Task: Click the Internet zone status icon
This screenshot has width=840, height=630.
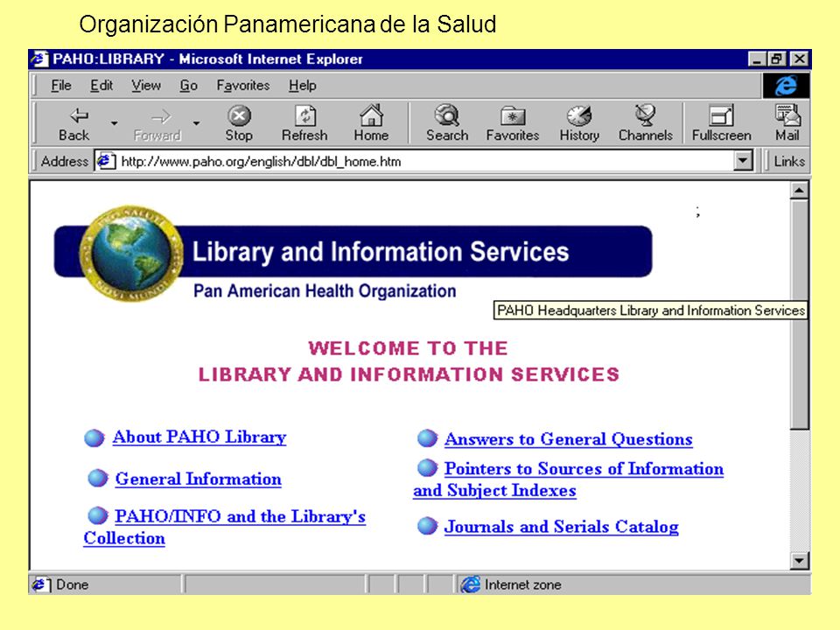Action: click(471, 584)
